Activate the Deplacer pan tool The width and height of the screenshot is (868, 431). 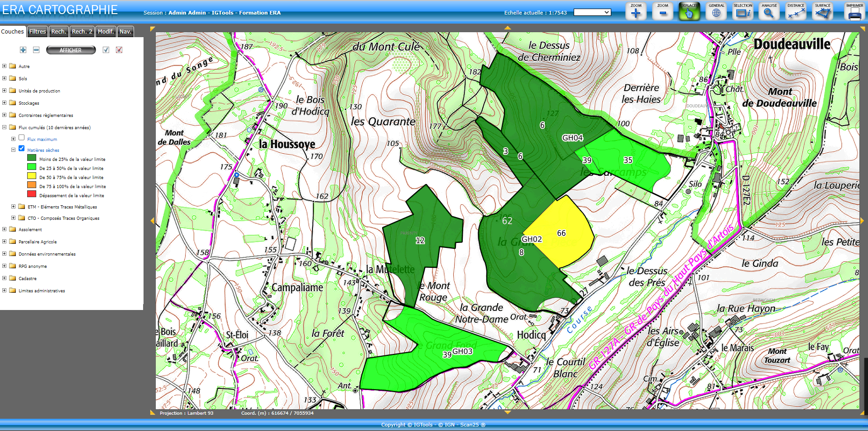coord(689,12)
